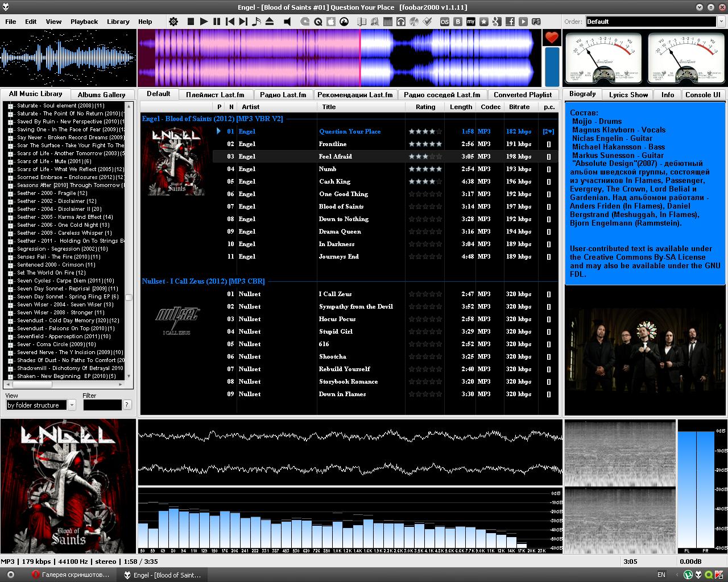This screenshot has height=582, width=728.
Task: Open the Playback menu
Action: 84,22
